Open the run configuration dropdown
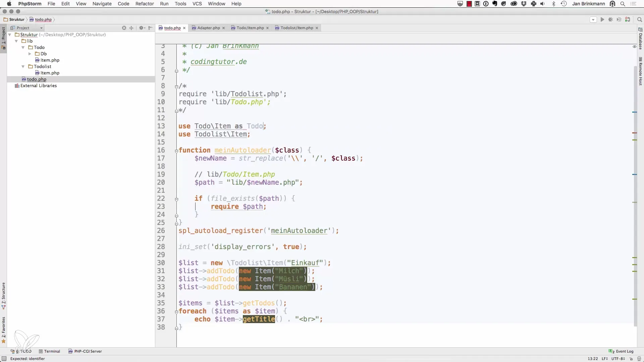This screenshot has width=644, height=362. (593, 19)
